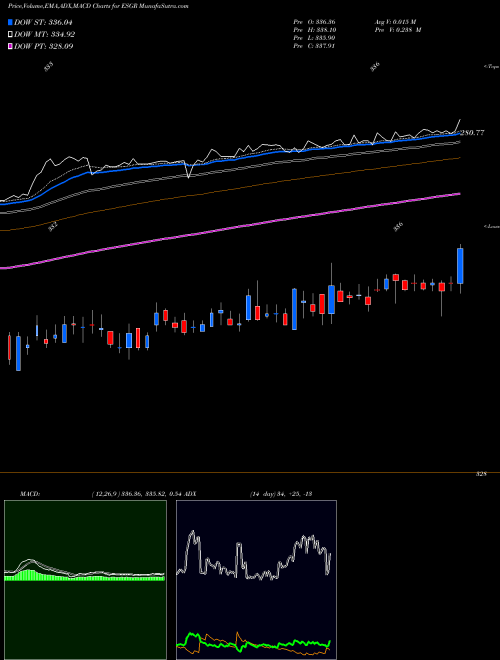Click the last tall blue candlestick
Screen dimensions: 500x660
[460, 266]
